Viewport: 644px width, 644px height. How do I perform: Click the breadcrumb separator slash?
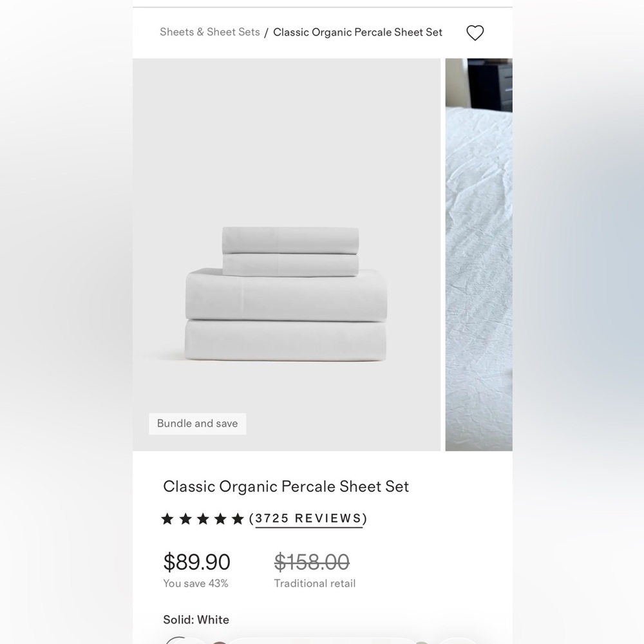pyautogui.click(x=266, y=32)
